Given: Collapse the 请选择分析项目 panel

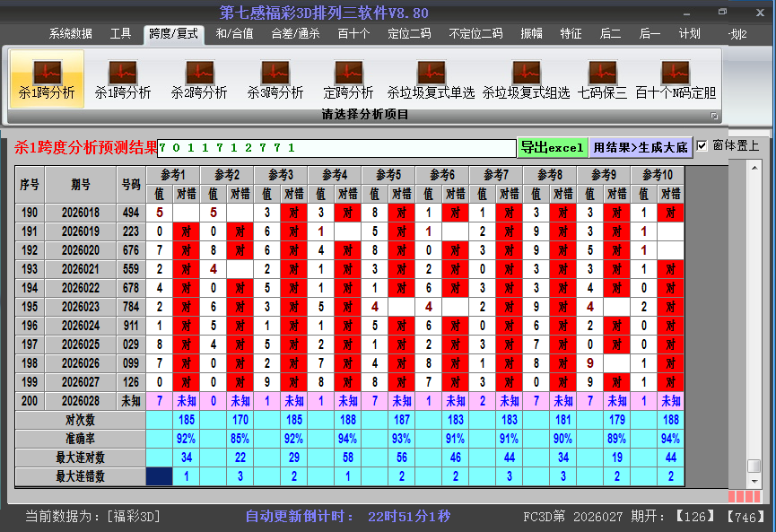Looking at the screenshot, I should (715, 115).
